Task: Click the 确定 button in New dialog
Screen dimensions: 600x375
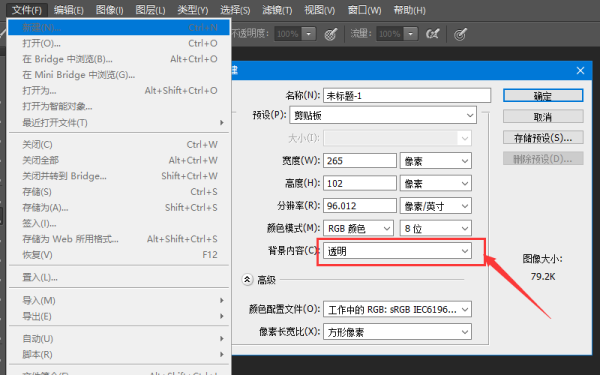Action: coord(543,96)
